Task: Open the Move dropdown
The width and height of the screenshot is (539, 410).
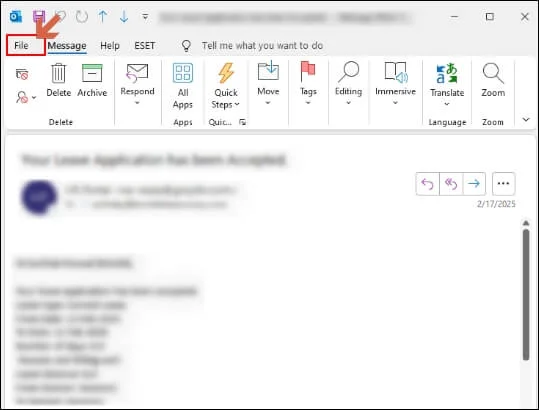Action: click(x=268, y=83)
